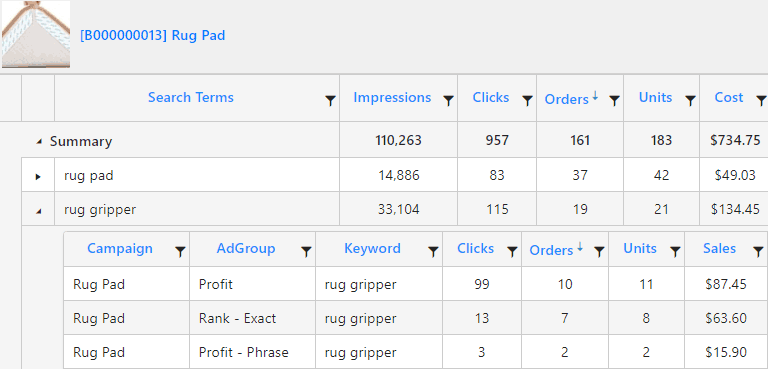Select the Profit - Phrase ad group row
Image resolution: width=768 pixels, height=369 pixels.
[x=415, y=352]
